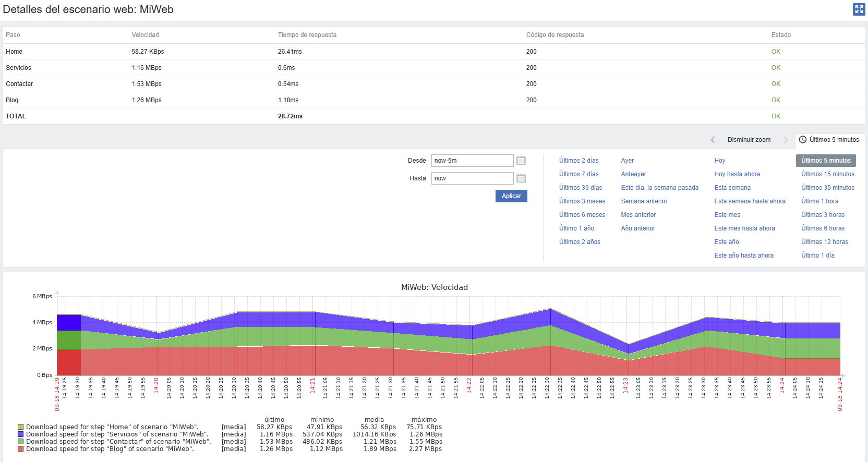Click the green Contactar legend color swatch
This screenshot has height=462, width=868.
[x=21, y=442]
